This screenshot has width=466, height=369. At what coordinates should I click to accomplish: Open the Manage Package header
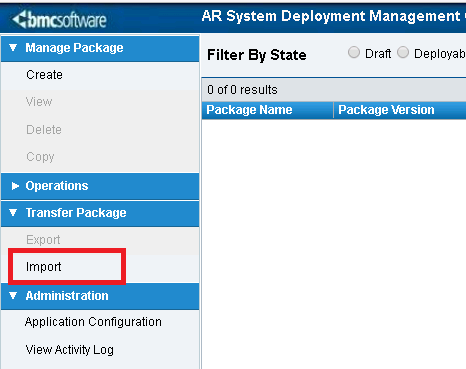pyautogui.click(x=100, y=48)
